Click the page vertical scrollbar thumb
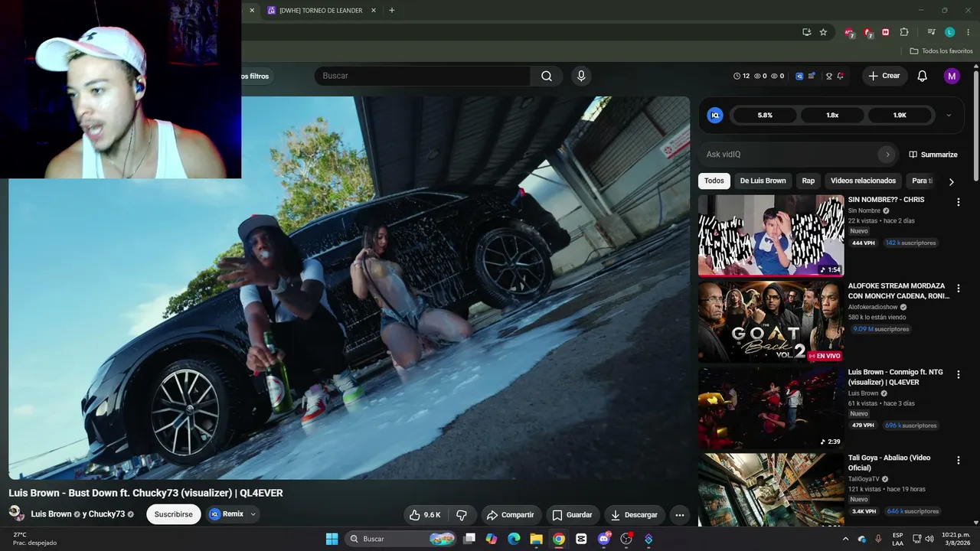980x551 pixels. point(976,126)
